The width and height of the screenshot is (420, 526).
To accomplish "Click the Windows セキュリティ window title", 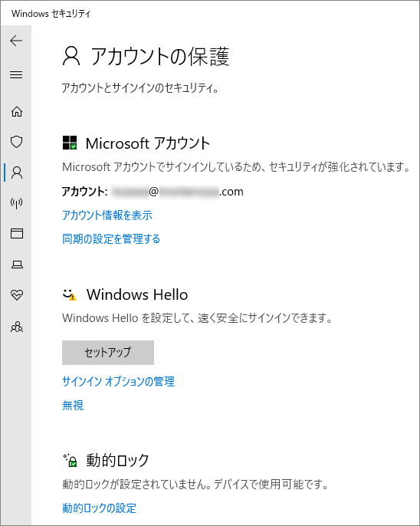I will 51,14.
